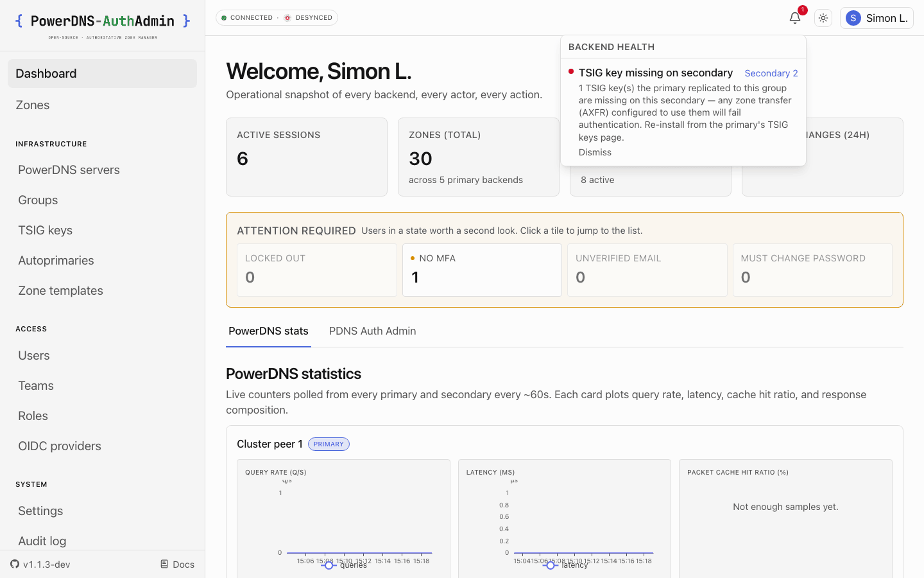Image resolution: width=924 pixels, height=578 pixels.
Task: Jump to the No MFA users tile
Action: 482,270
